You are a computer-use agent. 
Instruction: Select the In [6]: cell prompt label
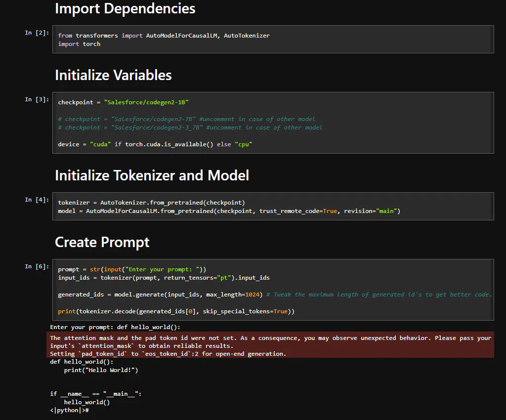tap(37, 266)
